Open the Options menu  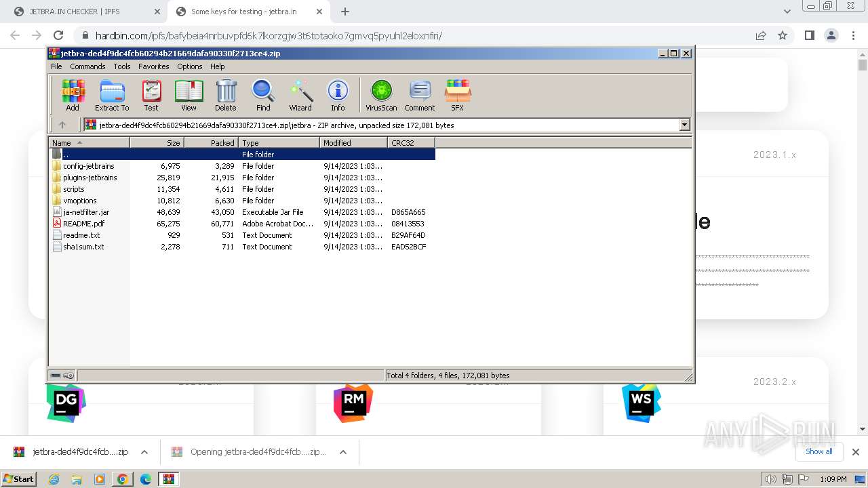pyautogui.click(x=190, y=66)
